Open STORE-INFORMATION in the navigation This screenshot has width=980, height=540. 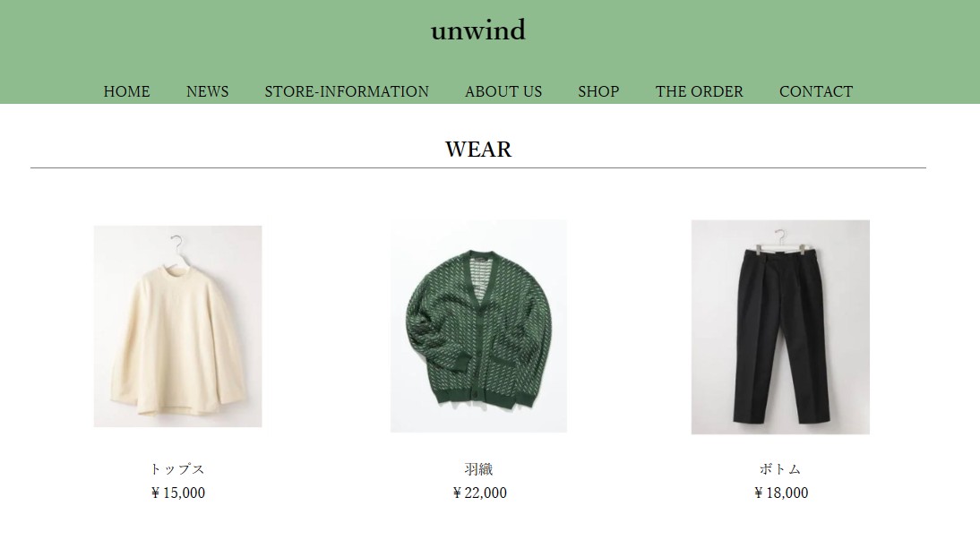click(x=347, y=92)
